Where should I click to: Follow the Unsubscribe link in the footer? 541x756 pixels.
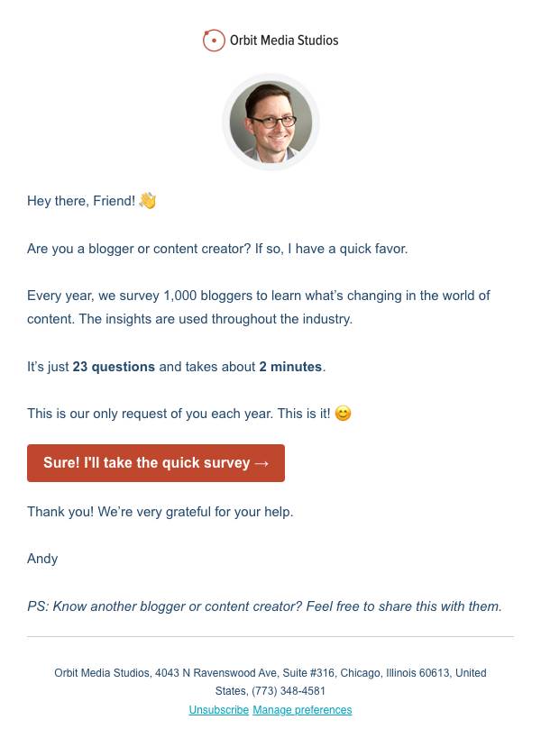point(218,710)
